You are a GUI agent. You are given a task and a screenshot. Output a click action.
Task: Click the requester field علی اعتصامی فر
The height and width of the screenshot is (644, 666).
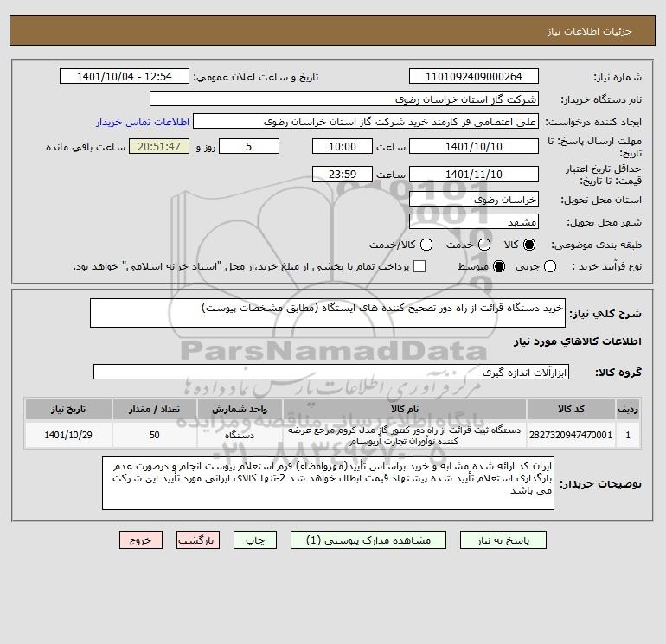point(366,122)
